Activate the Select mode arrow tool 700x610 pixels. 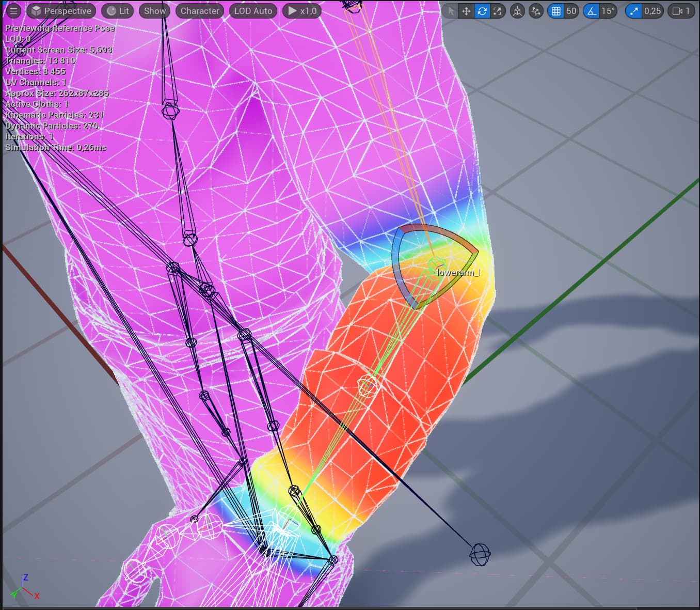pos(451,11)
